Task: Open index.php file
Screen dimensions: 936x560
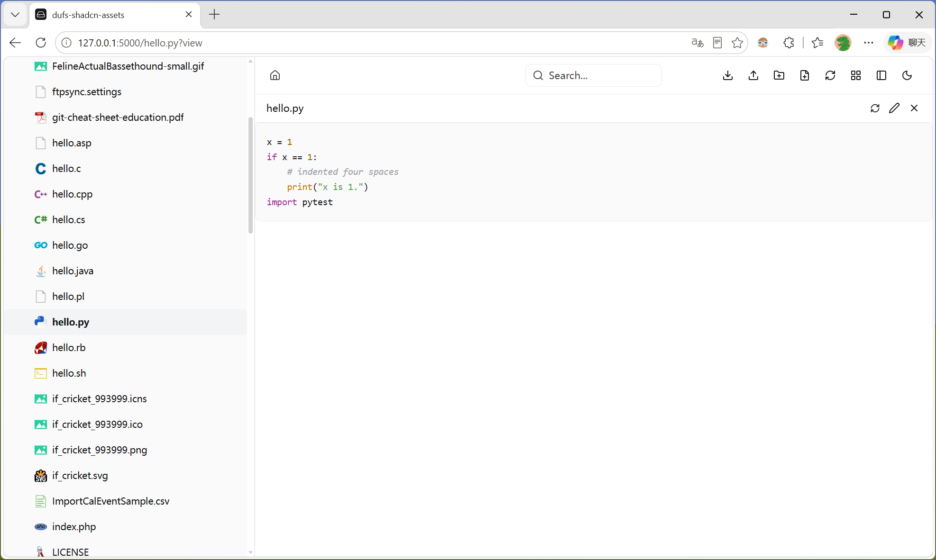Action: pyautogui.click(x=126, y=527)
